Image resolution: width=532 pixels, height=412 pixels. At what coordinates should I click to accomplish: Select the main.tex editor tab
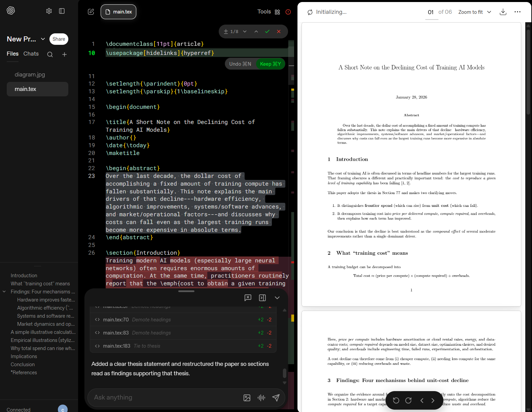click(x=118, y=12)
